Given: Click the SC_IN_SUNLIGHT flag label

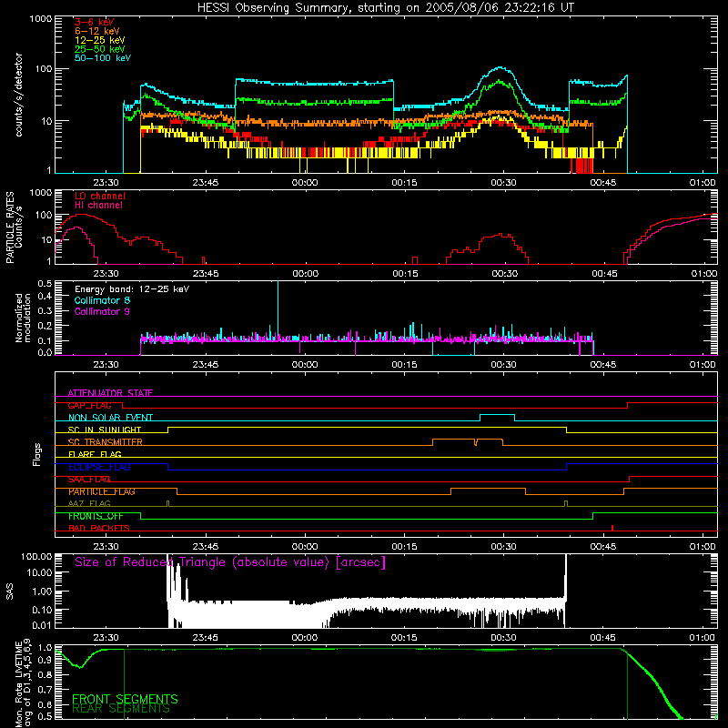Looking at the screenshot, I should 105,430.
